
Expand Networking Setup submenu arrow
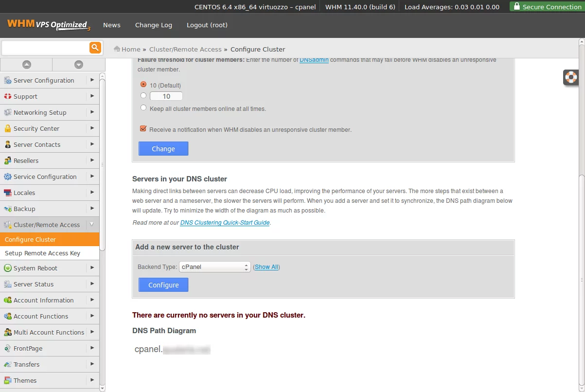point(92,112)
